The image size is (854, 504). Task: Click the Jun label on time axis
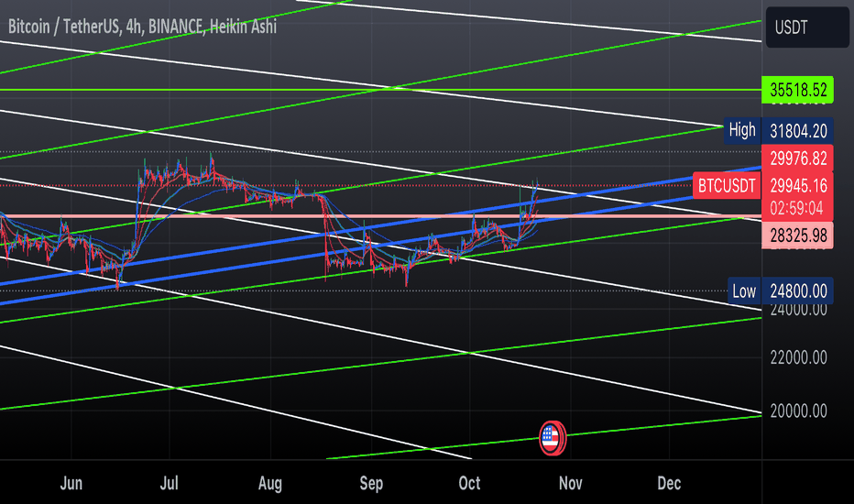click(x=71, y=483)
